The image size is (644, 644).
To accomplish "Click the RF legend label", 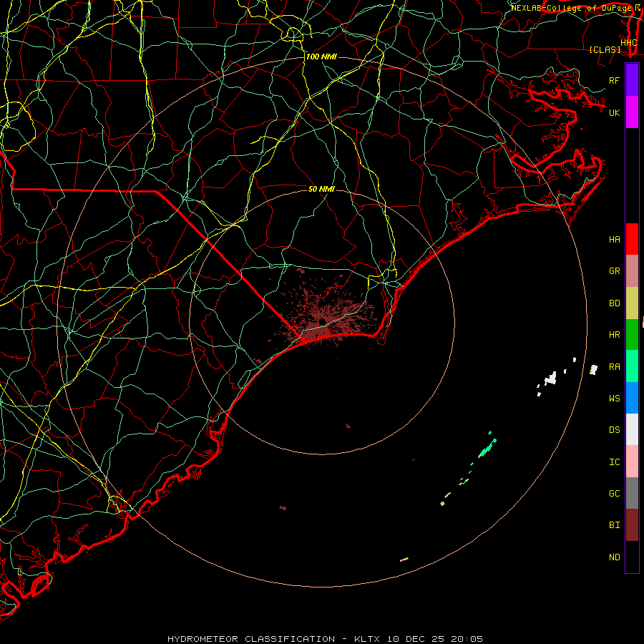I will 614,80.
